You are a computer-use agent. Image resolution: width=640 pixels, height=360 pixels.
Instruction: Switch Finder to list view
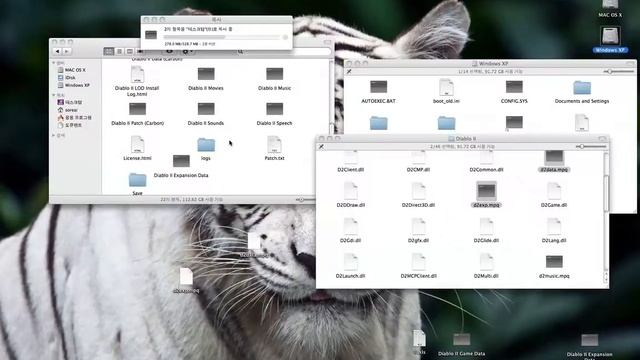[x=119, y=51]
